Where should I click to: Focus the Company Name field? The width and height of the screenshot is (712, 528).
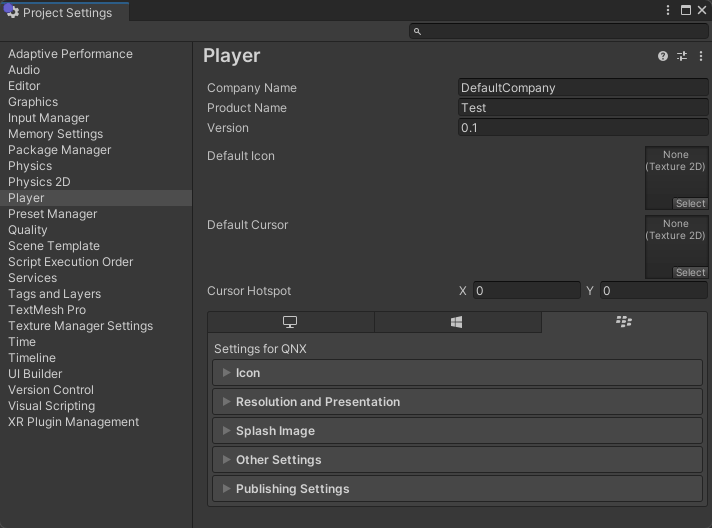pos(583,88)
